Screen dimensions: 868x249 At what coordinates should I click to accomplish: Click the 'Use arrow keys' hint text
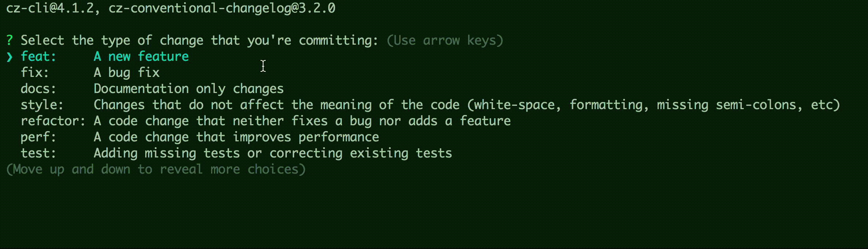[x=445, y=40]
